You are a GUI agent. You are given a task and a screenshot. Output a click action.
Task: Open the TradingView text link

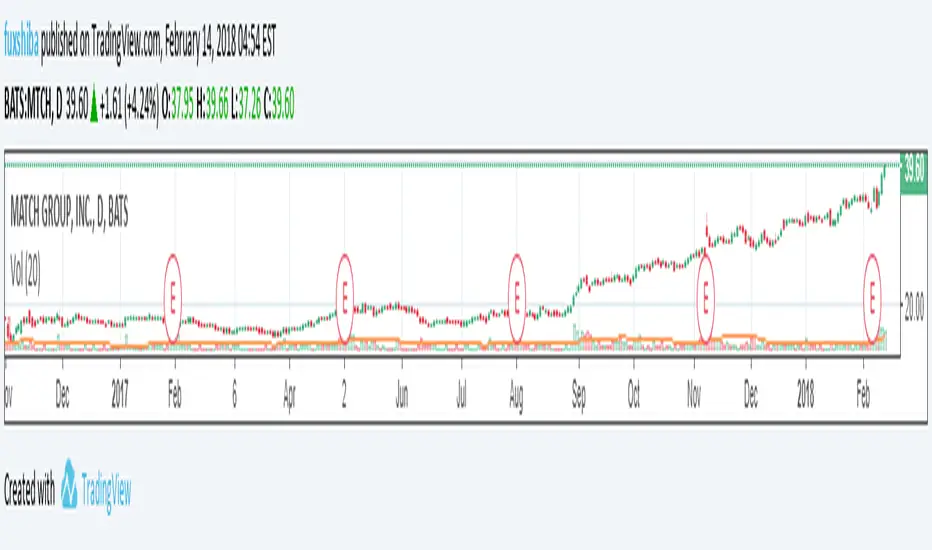coord(106,491)
